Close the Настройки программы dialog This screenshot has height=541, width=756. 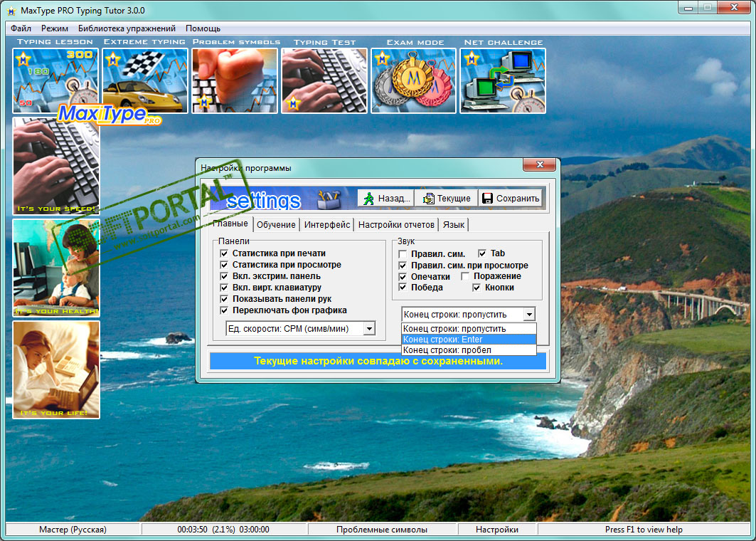tap(540, 164)
